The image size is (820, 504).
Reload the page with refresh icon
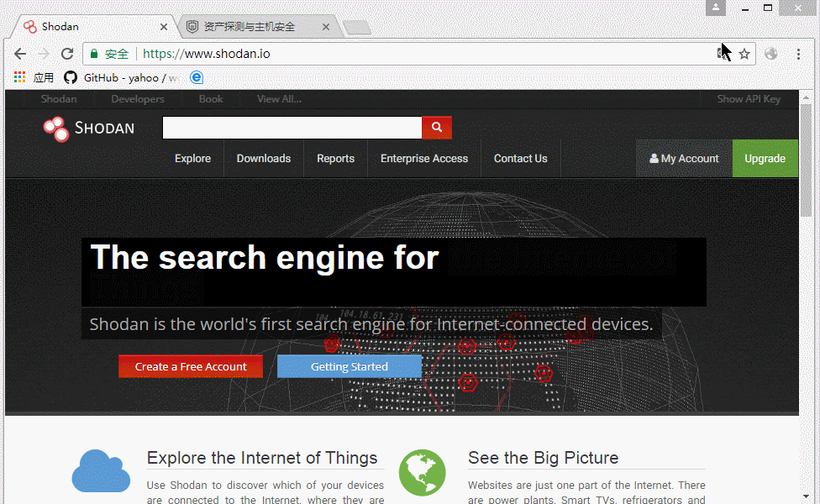(67, 54)
